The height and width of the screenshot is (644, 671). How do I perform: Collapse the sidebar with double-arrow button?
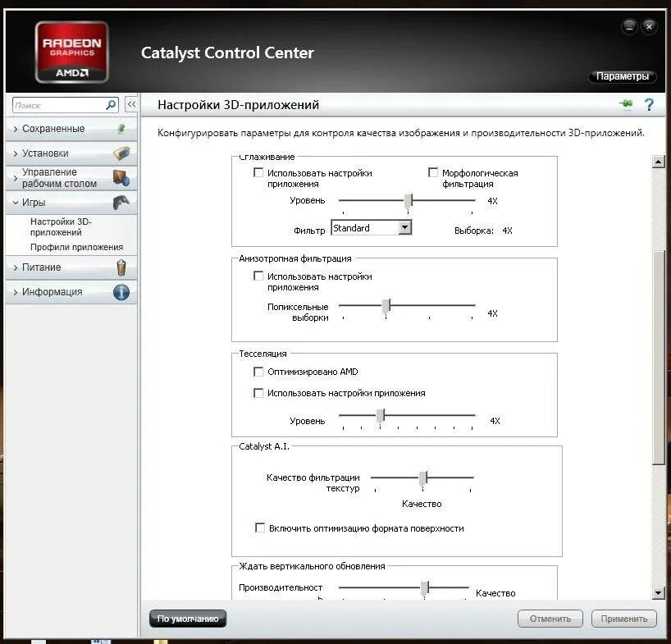[131, 104]
